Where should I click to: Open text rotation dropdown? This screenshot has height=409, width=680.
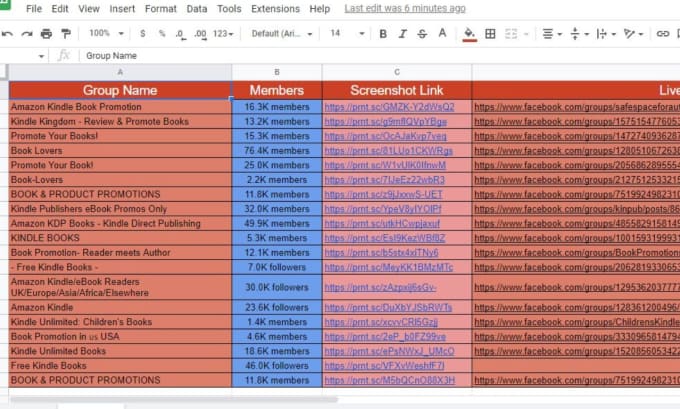633,33
